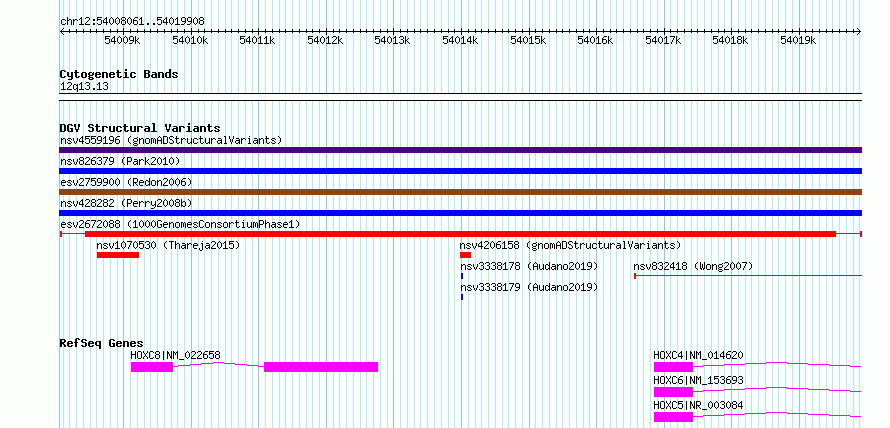Click the 54013k ruler tick label
The image size is (890, 428).
click(x=393, y=40)
